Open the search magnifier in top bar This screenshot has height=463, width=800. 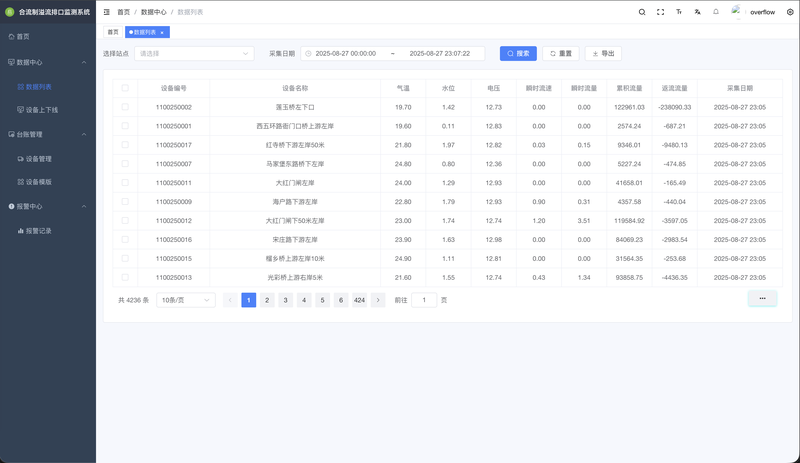click(x=642, y=12)
